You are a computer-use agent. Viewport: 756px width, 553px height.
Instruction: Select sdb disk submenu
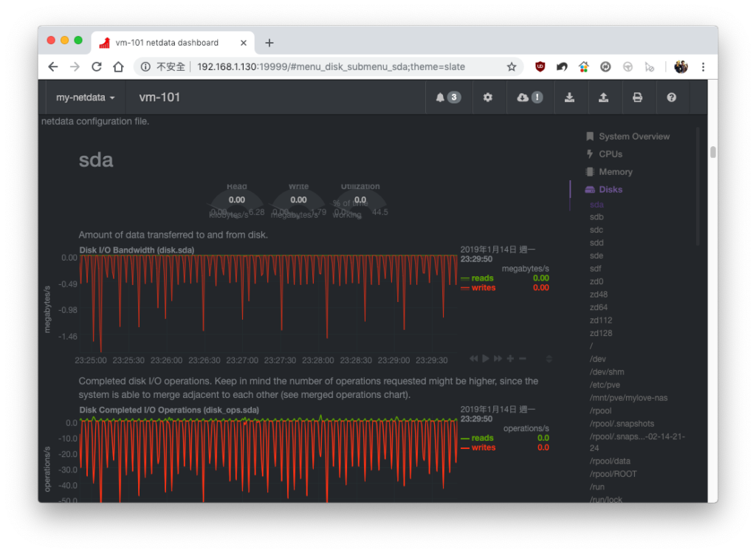pyautogui.click(x=597, y=217)
